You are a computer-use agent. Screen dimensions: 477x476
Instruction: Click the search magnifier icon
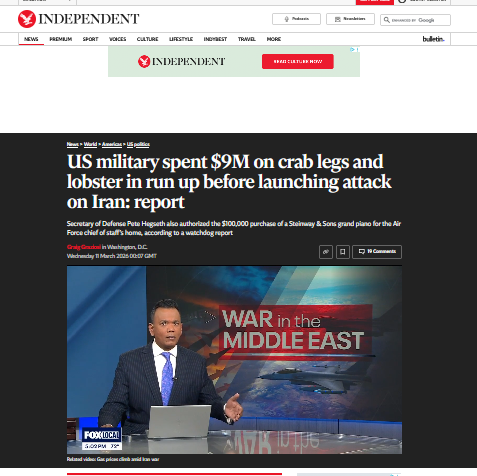[387, 20]
